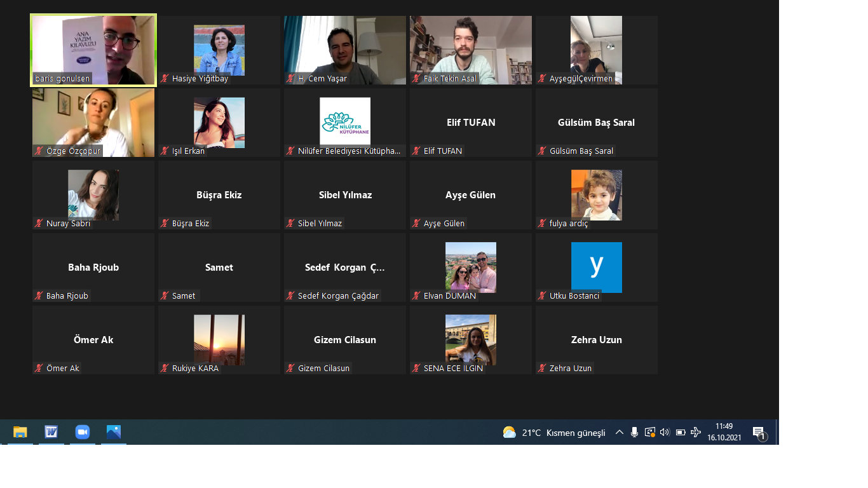Screen dimensions: 868x488
Task: Open the weather widget showing 21°C
Action: pos(553,433)
